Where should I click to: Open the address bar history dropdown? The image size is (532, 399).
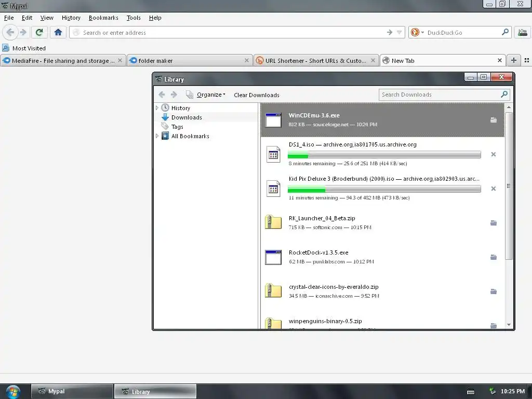pos(400,33)
